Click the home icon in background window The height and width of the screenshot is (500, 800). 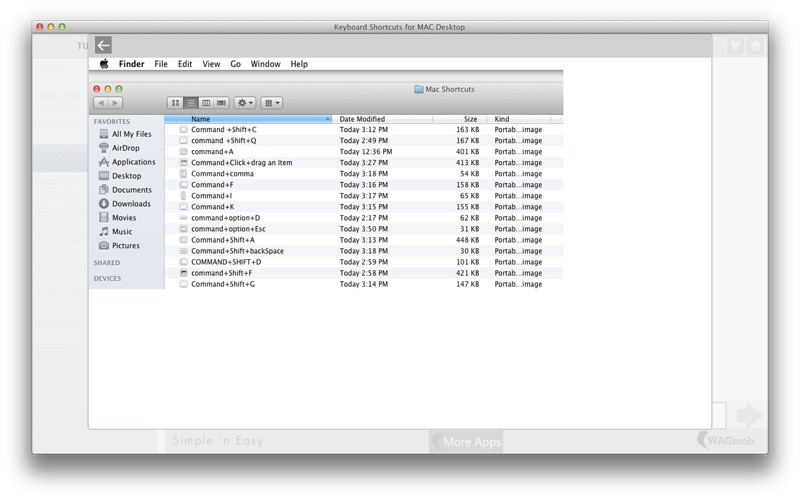(755, 46)
